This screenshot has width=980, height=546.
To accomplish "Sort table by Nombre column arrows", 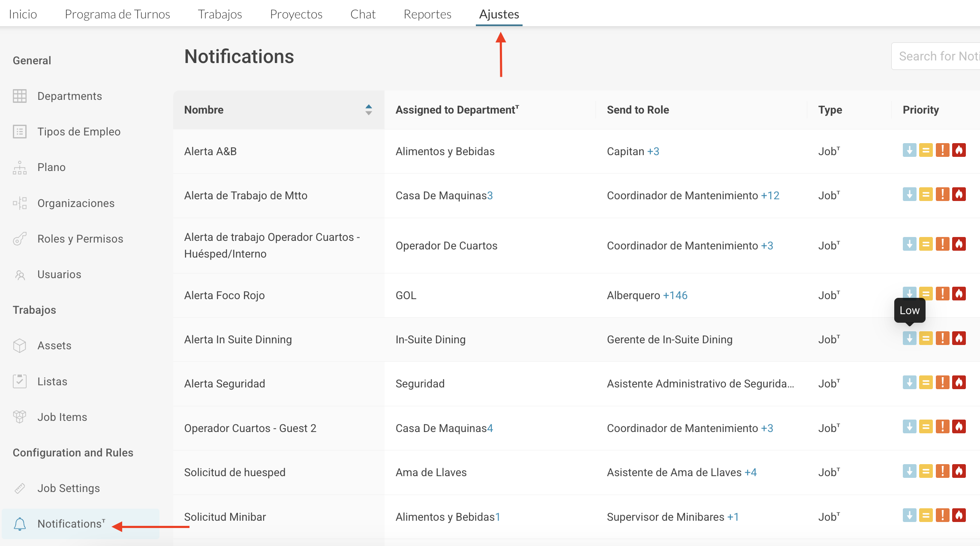I will pos(369,110).
